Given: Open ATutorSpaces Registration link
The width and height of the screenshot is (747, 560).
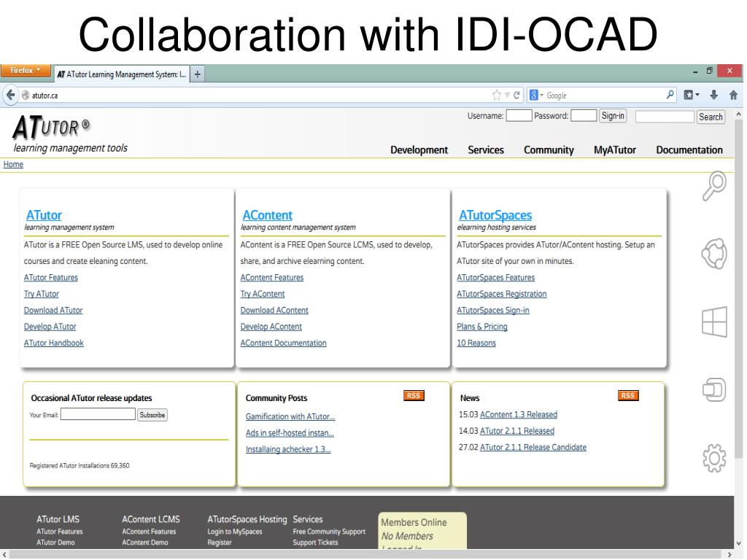Looking at the screenshot, I should click(502, 294).
